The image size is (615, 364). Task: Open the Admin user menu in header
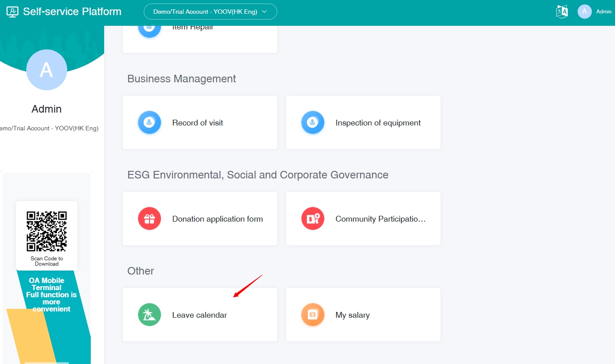603,12
